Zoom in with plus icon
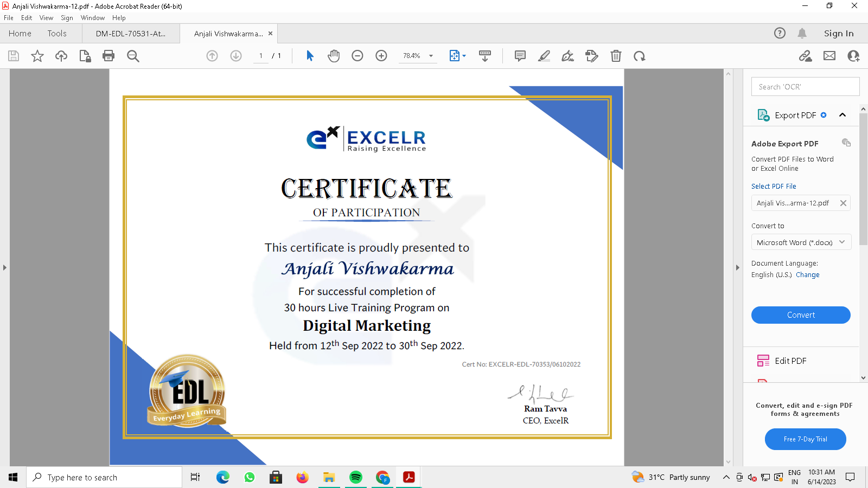Image resolution: width=868 pixels, height=488 pixels. [381, 56]
